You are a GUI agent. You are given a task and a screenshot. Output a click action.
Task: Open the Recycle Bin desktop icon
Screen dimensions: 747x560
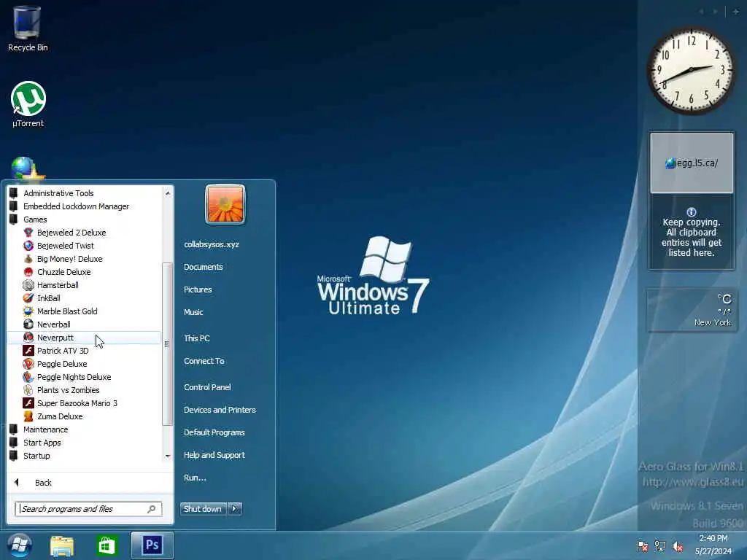point(27,28)
